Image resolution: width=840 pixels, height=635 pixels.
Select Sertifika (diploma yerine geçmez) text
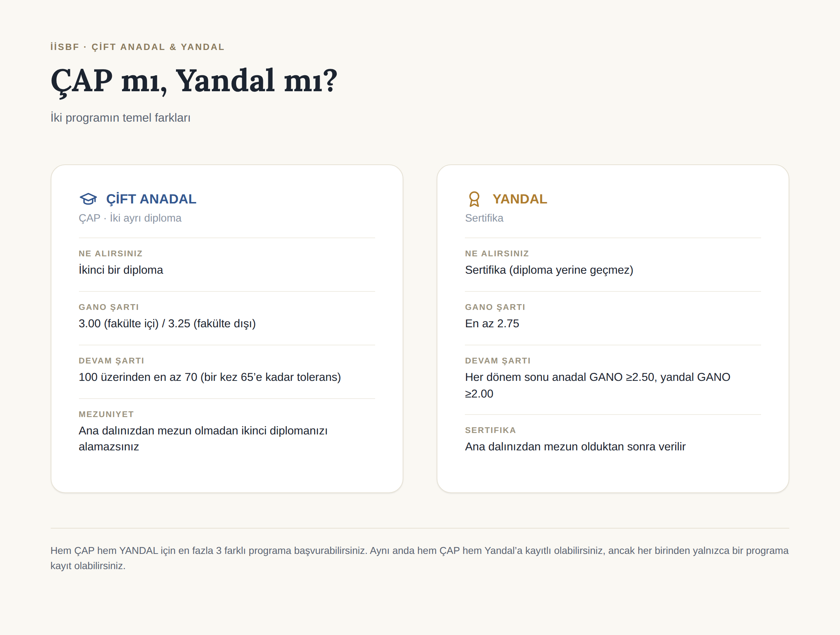click(x=549, y=270)
